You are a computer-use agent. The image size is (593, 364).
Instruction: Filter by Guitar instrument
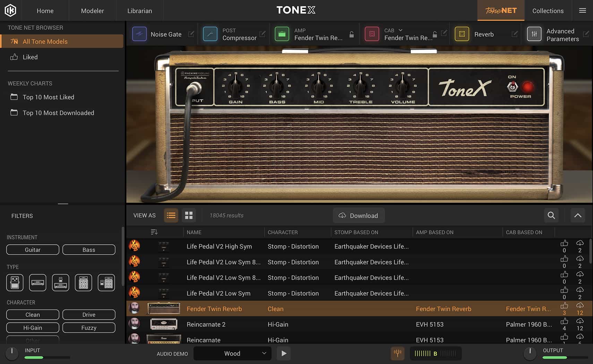pos(33,250)
